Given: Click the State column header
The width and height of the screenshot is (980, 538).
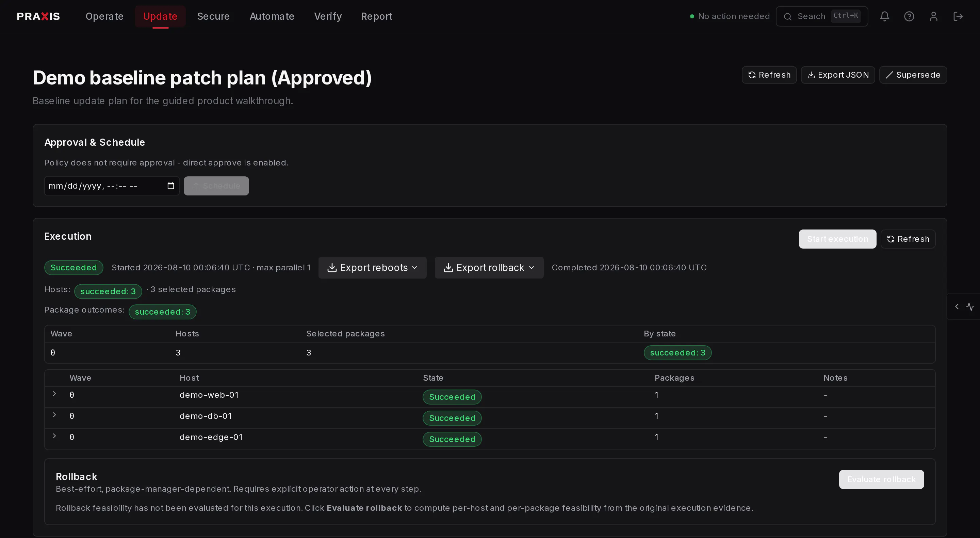Looking at the screenshot, I should (x=433, y=378).
